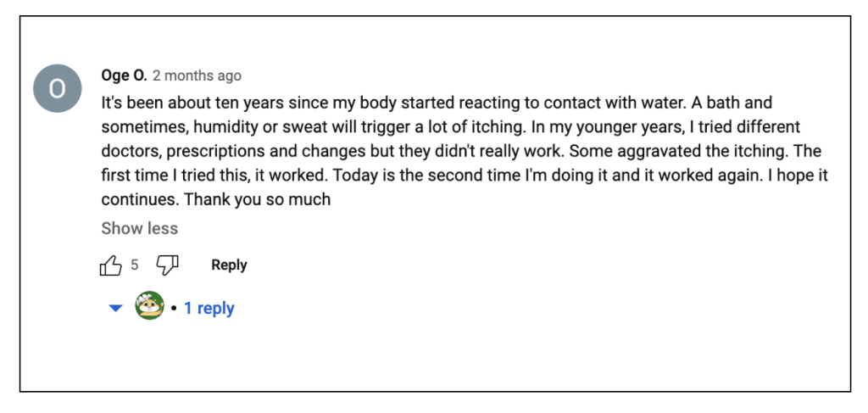Open the "1 reply" thread link
Viewport: 868px width, 413px height.
[x=209, y=308]
